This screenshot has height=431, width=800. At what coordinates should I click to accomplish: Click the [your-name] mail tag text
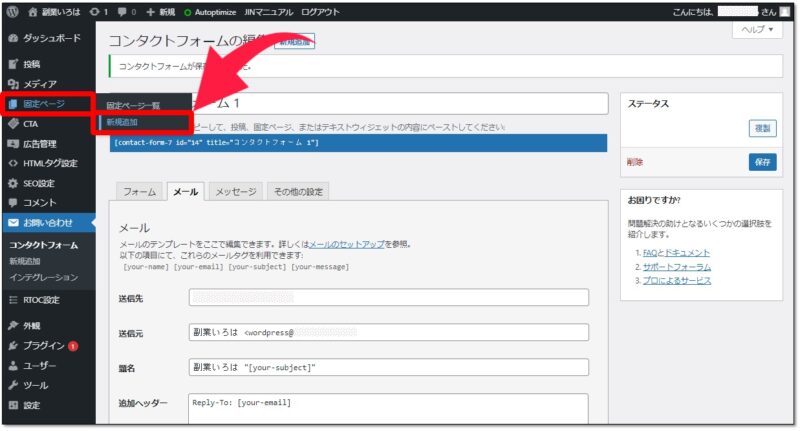pos(146,267)
